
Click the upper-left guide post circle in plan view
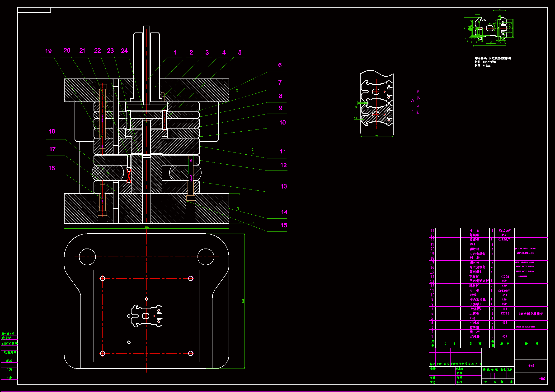87,257
